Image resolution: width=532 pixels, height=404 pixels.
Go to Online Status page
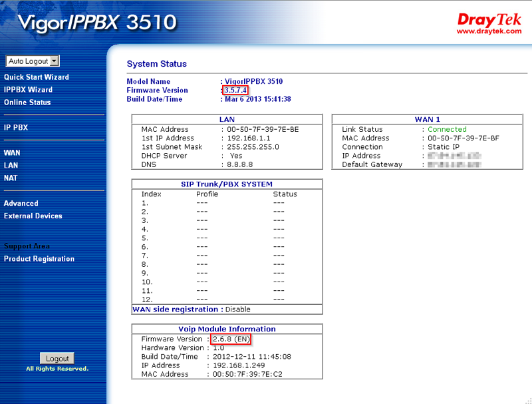point(27,102)
